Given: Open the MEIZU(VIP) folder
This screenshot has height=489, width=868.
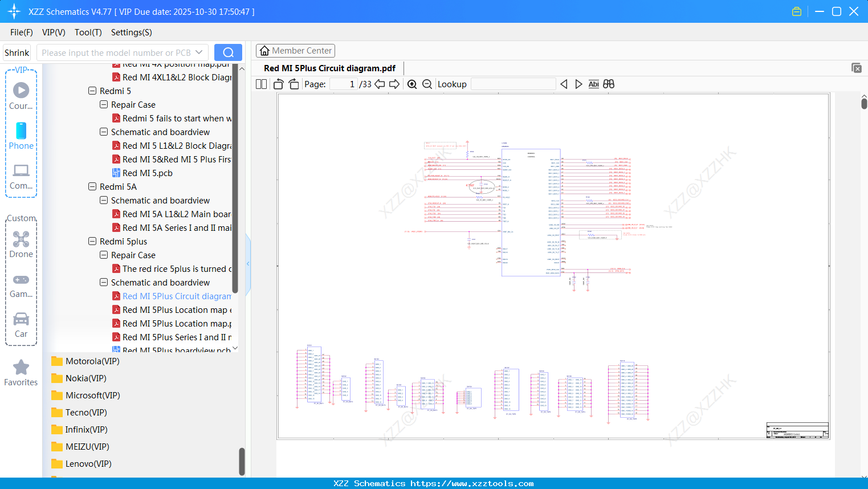Looking at the screenshot, I should pyautogui.click(x=80, y=447).
